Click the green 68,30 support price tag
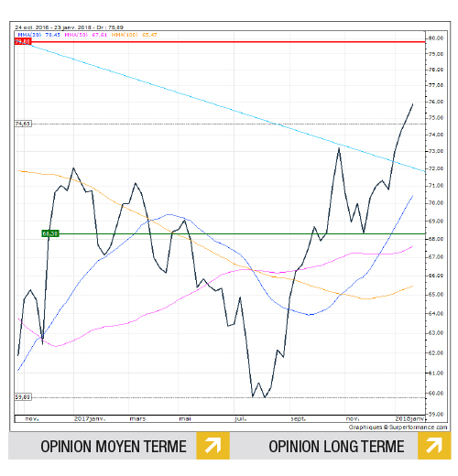This screenshot has height=476, width=458. (50, 233)
